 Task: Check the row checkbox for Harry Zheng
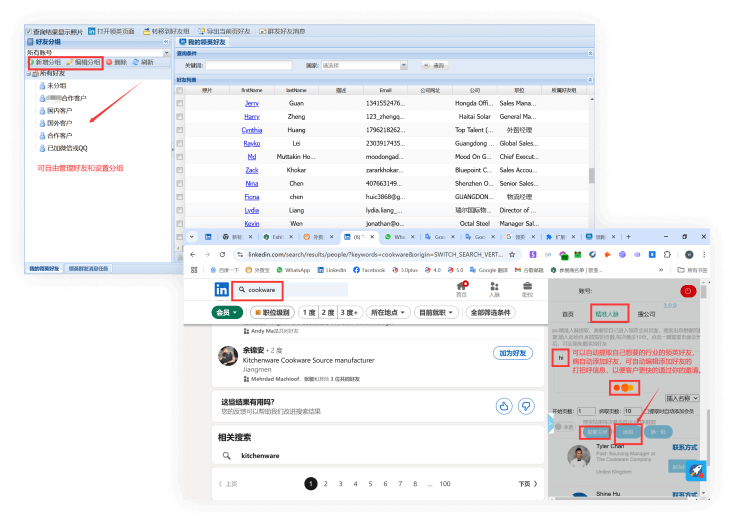coord(180,117)
